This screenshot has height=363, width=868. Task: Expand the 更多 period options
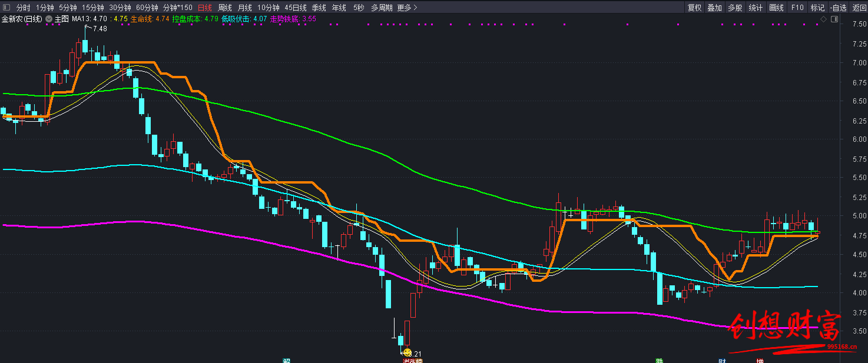click(407, 8)
